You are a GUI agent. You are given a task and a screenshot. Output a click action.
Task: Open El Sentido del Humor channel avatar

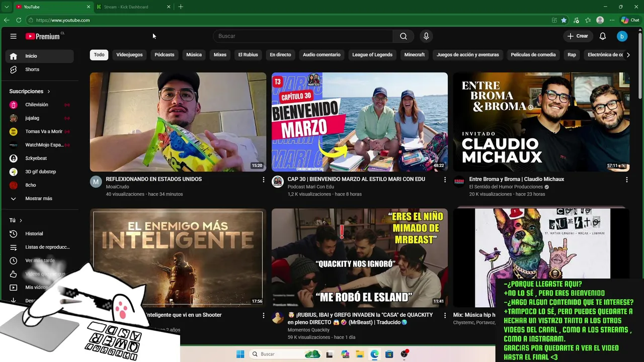tap(459, 182)
